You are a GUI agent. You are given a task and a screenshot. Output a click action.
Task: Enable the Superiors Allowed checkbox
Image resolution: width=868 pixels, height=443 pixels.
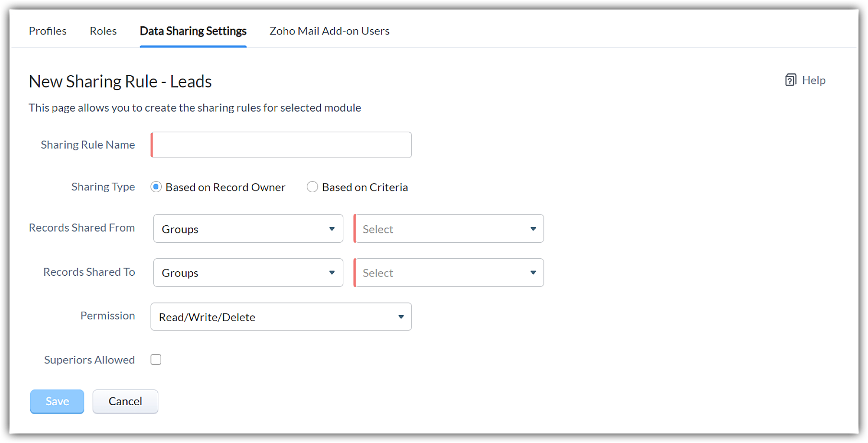[x=156, y=360]
